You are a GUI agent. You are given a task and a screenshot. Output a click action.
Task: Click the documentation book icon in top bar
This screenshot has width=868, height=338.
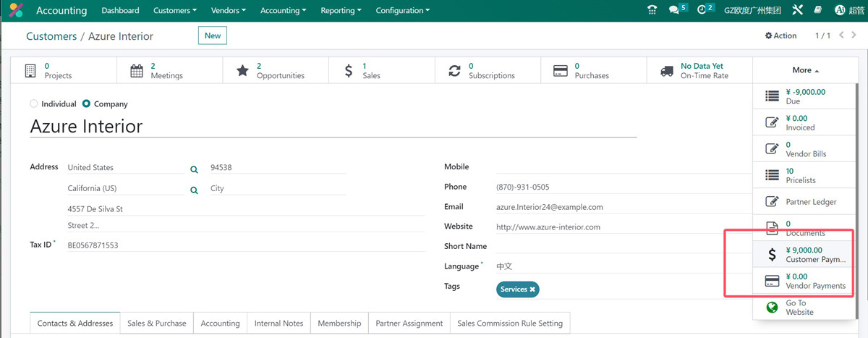coord(818,10)
